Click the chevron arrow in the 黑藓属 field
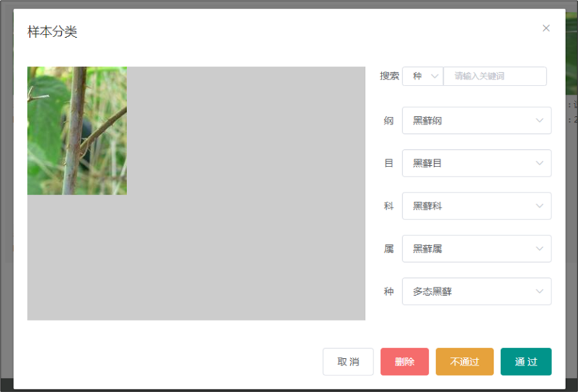This screenshot has width=578, height=392. click(540, 249)
